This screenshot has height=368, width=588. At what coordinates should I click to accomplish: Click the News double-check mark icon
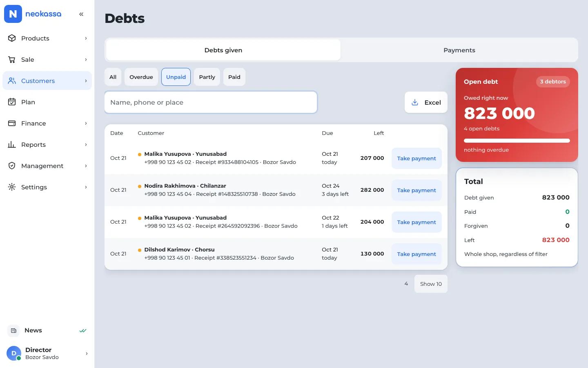[x=83, y=330]
